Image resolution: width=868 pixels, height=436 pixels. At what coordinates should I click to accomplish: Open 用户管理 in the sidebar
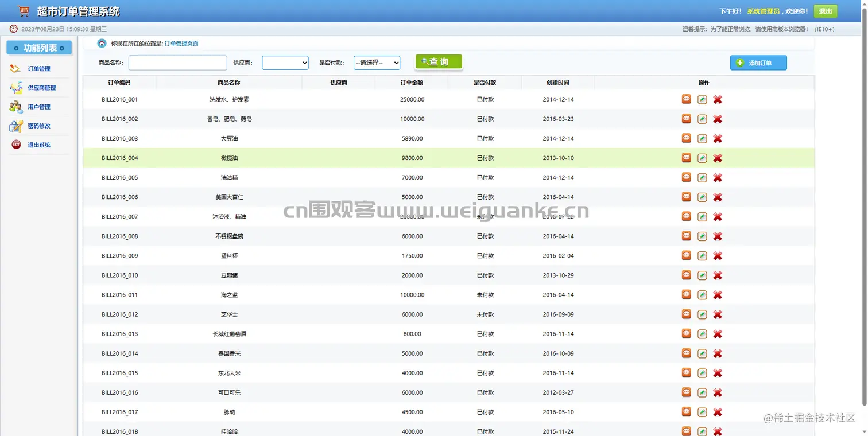click(x=39, y=107)
